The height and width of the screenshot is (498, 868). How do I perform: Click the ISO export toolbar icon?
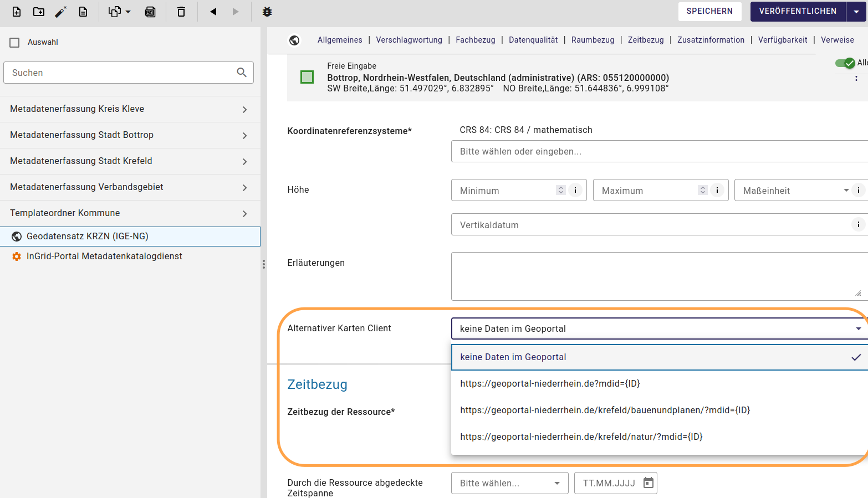coord(150,11)
